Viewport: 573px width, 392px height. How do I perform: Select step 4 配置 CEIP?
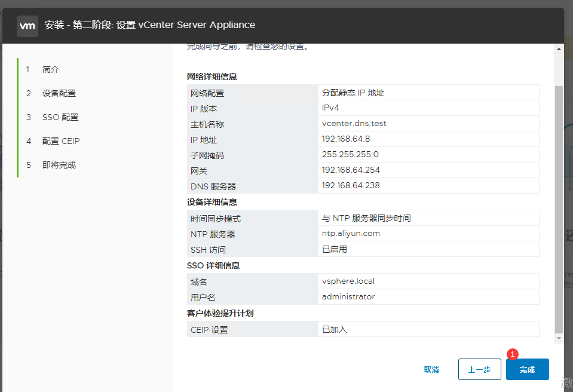60,141
